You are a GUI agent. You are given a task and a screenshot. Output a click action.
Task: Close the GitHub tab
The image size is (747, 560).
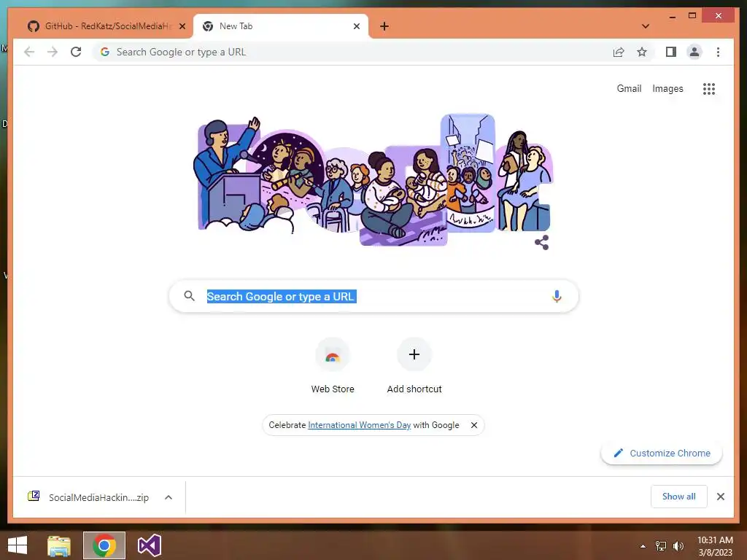pos(182,26)
